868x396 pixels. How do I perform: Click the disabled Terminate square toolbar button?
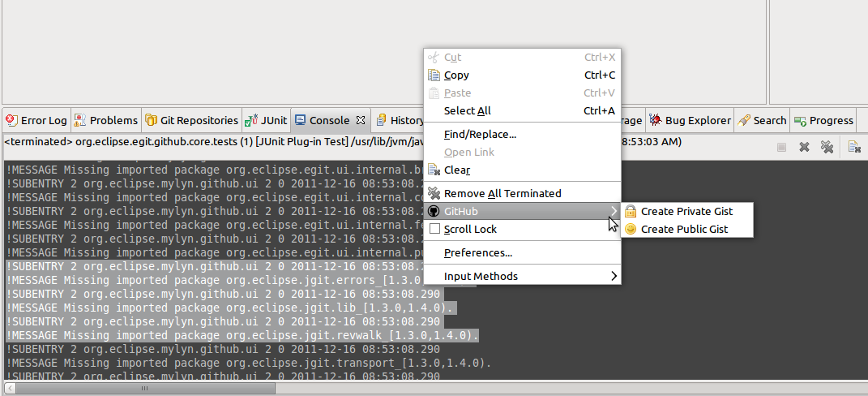click(x=781, y=147)
